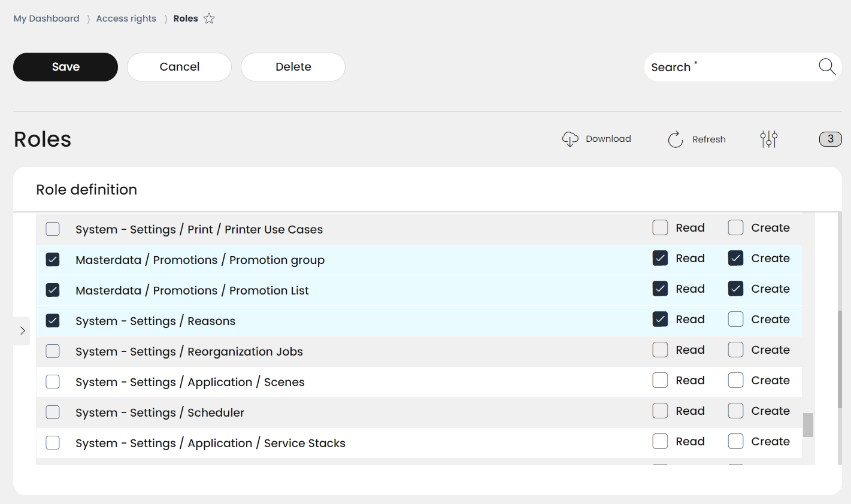Click the role list scrollbar thumb
The height and width of the screenshot is (504, 851).
tap(808, 425)
